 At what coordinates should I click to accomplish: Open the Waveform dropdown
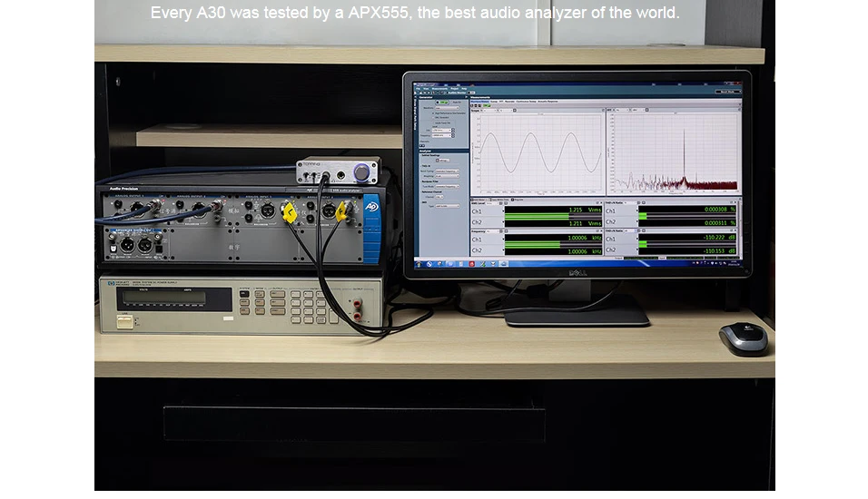(x=448, y=108)
